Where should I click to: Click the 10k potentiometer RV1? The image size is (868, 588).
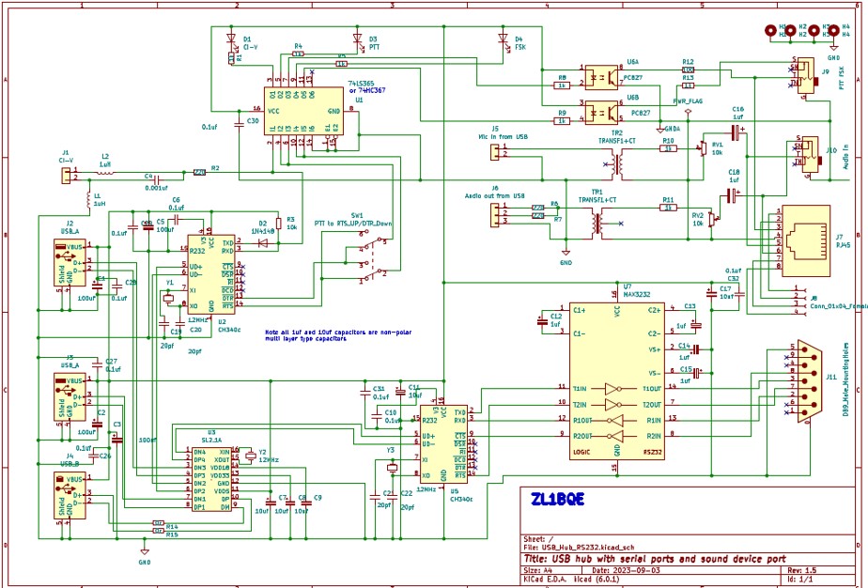[x=701, y=148]
